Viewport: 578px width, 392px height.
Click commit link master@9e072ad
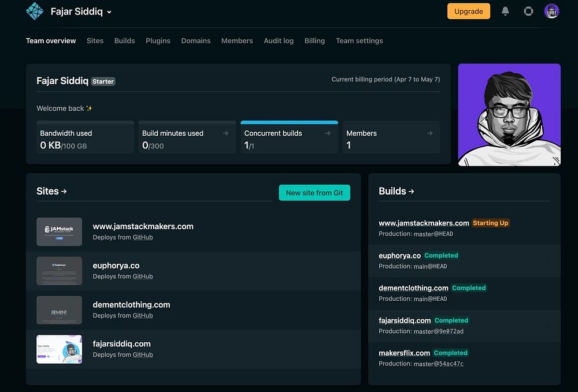pos(439,331)
